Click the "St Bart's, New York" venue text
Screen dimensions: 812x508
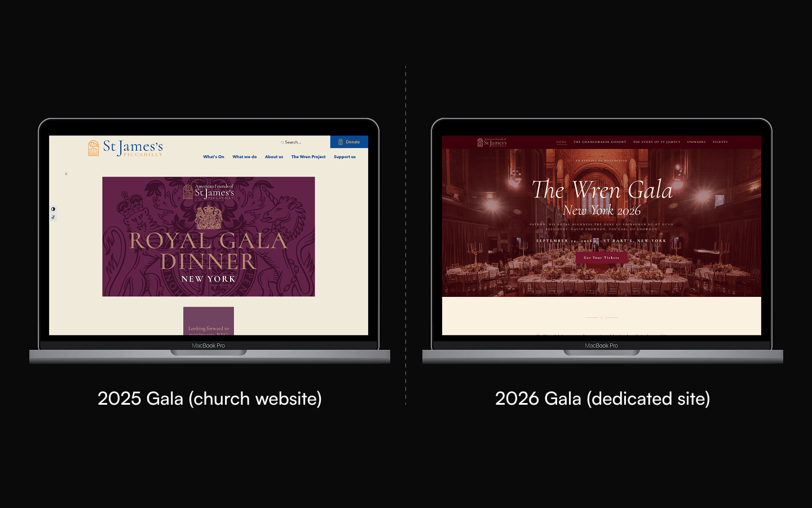pos(635,241)
